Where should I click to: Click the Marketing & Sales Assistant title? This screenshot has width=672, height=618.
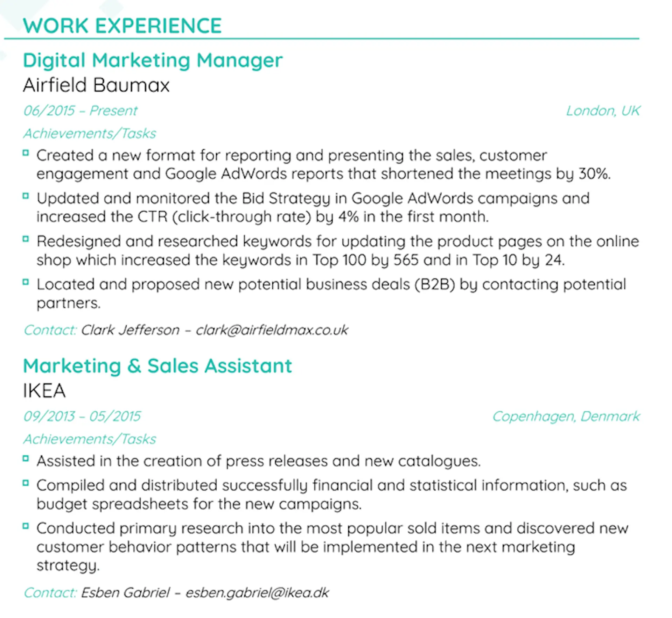pos(157,366)
